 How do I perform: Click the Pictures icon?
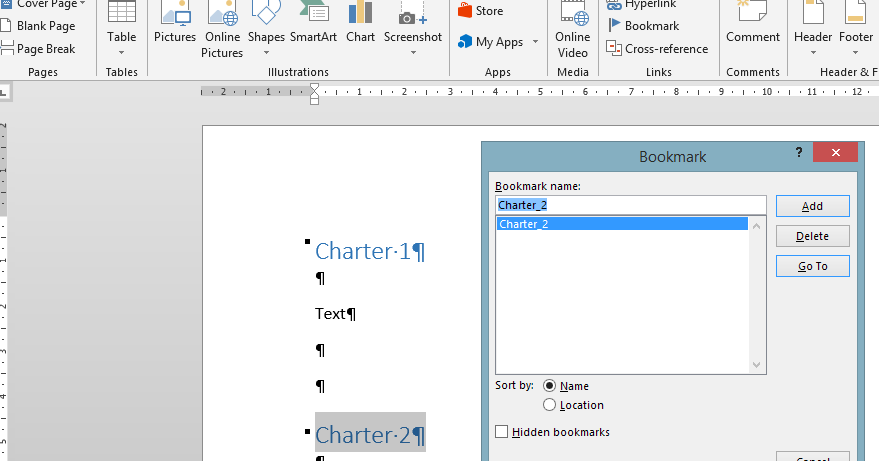175,22
